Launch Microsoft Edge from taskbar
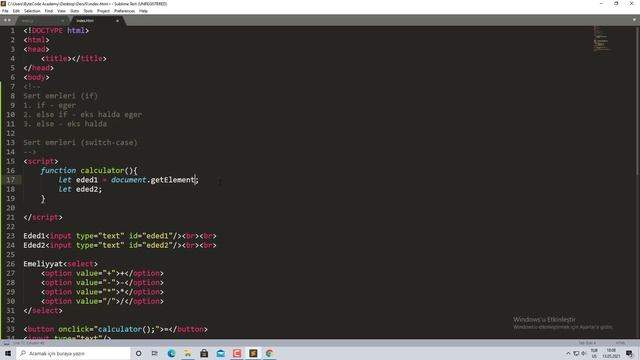The width and height of the screenshot is (640, 360). point(171,353)
